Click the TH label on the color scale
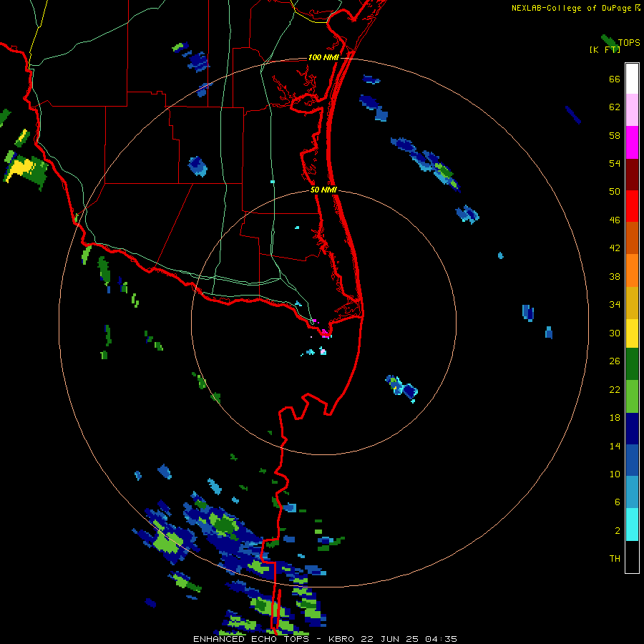 (x=615, y=559)
